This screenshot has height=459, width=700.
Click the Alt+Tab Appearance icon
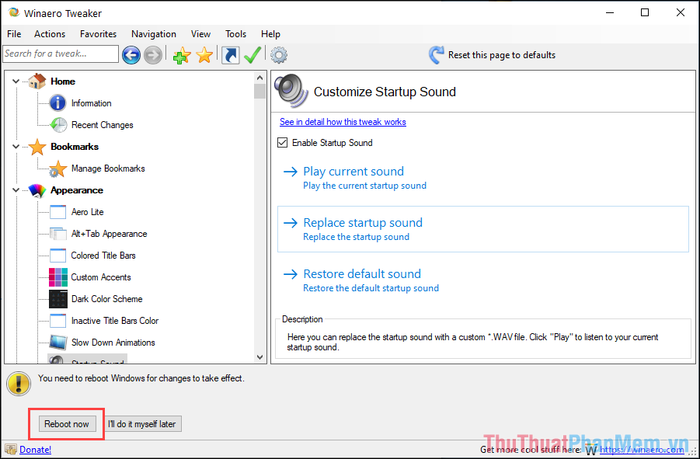[58, 234]
